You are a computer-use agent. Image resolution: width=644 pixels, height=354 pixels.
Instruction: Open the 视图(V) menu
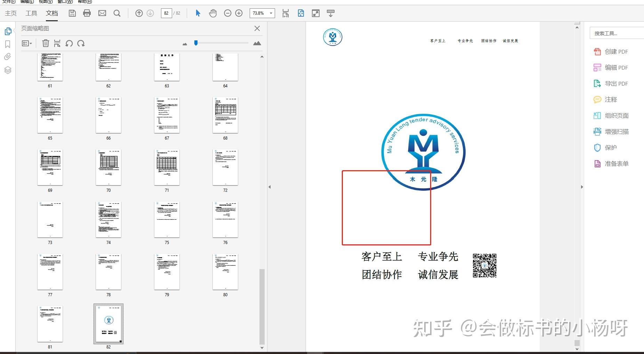(x=46, y=2)
